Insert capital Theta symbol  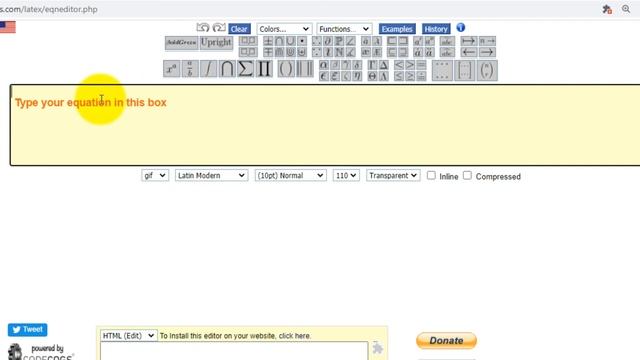point(372,76)
